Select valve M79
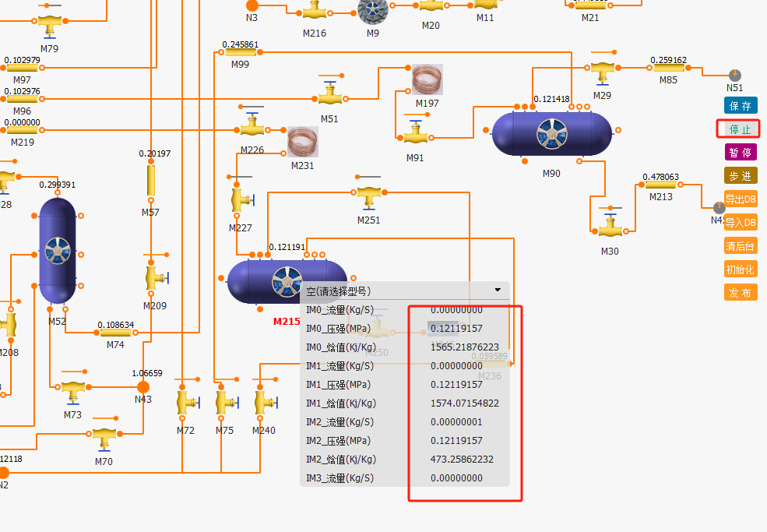The image size is (767, 532). pyautogui.click(x=49, y=26)
